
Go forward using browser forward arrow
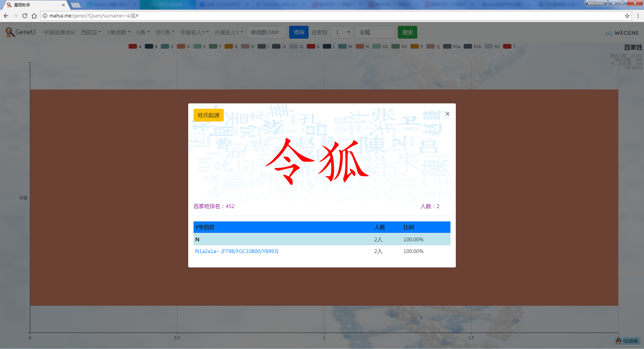click(x=15, y=16)
